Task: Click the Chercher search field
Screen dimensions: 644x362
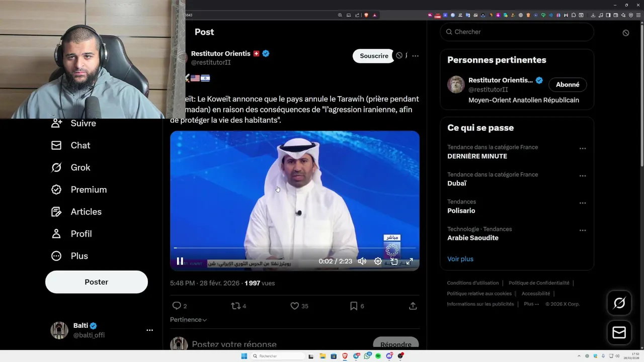Action: 517,32
